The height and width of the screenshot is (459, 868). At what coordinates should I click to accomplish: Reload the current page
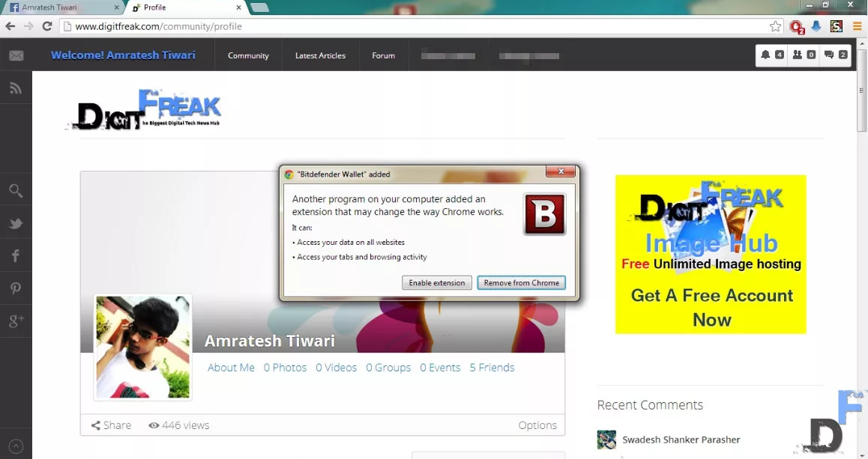click(x=47, y=26)
